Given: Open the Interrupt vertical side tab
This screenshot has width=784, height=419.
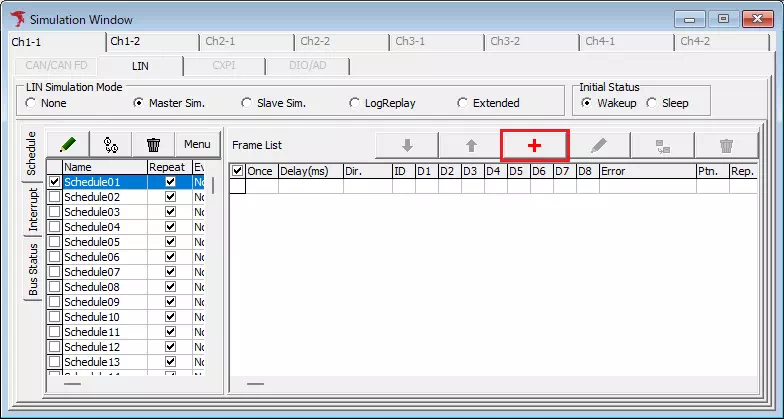Looking at the screenshot, I should (x=33, y=209).
